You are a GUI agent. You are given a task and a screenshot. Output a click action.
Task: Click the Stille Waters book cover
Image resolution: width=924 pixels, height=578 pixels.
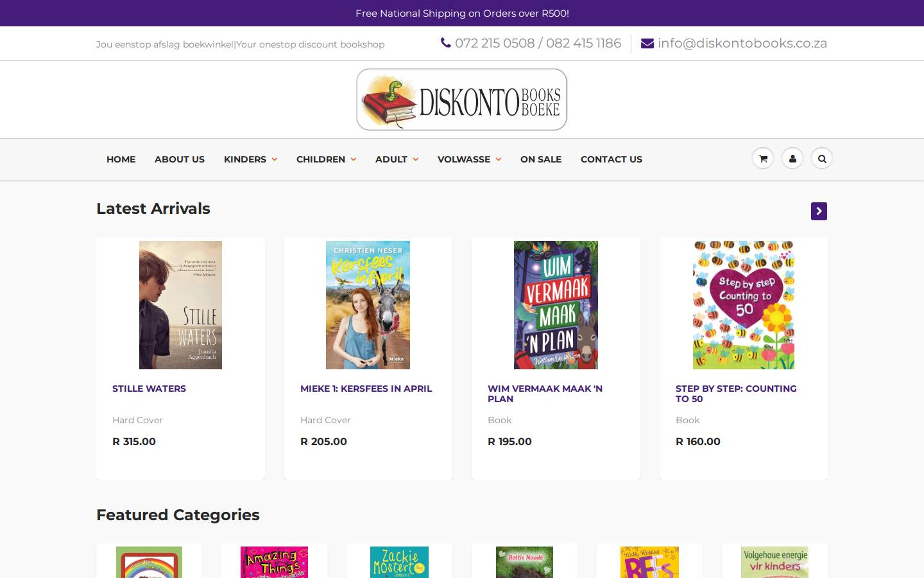tap(180, 305)
